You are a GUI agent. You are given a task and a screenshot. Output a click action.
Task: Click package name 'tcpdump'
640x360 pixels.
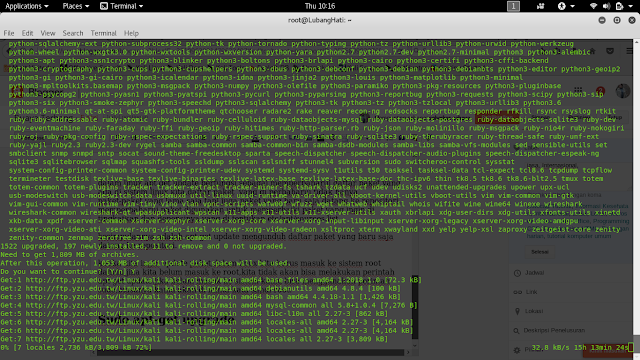click(x=563, y=170)
